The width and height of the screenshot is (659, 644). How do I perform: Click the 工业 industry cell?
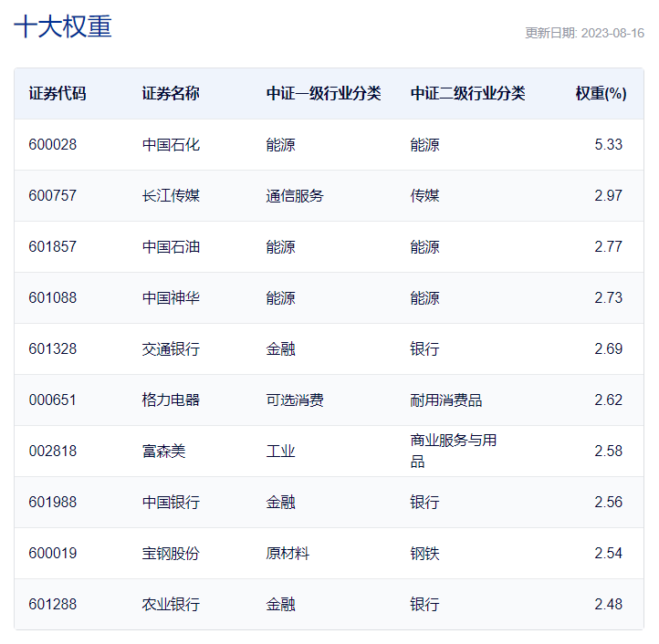280,452
